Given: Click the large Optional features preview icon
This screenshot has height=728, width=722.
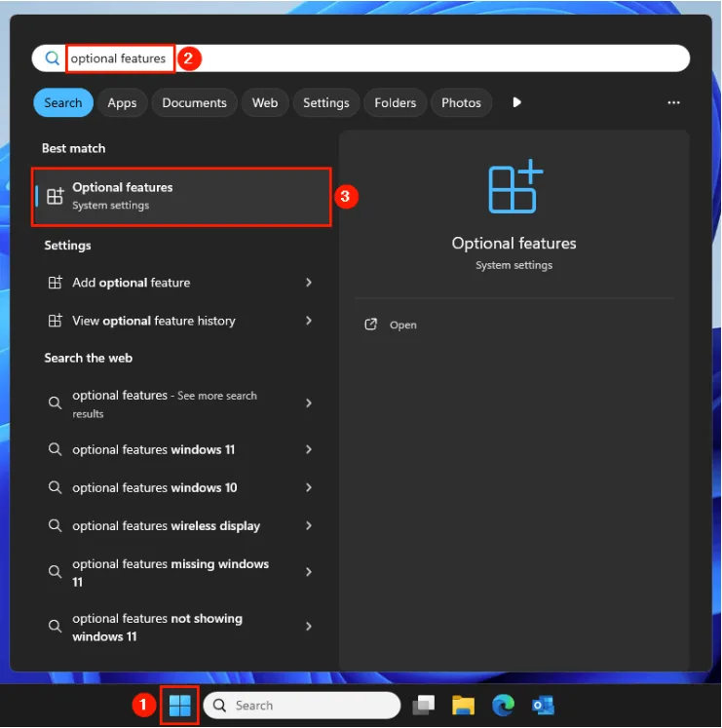Looking at the screenshot, I should [514, 188].
